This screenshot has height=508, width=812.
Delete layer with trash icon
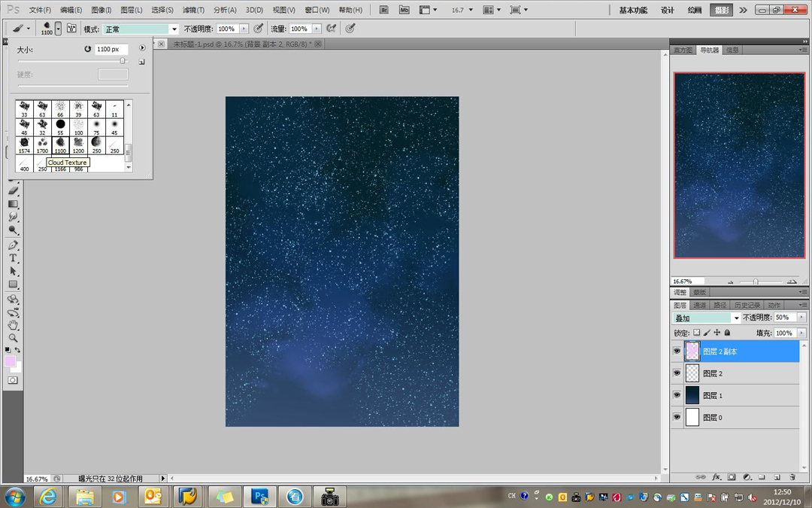tap(792, 477)
